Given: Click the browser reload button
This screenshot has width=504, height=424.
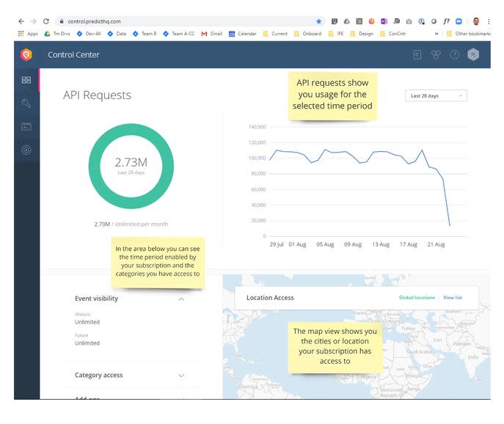Looking at the screenshot, I should [46, 21].
